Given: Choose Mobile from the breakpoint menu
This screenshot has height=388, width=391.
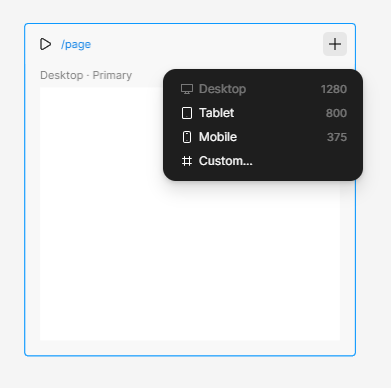Looking at the screenshot, I should (263, 137).
